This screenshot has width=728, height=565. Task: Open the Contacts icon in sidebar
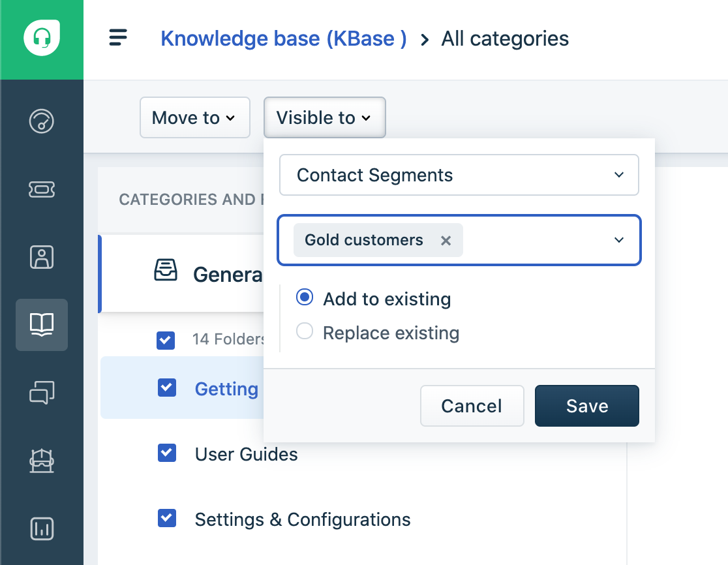click(42, 257)
